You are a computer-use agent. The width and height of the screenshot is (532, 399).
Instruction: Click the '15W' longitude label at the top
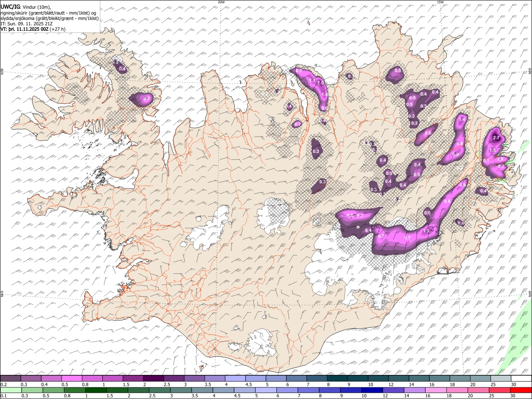click(440, 2)
